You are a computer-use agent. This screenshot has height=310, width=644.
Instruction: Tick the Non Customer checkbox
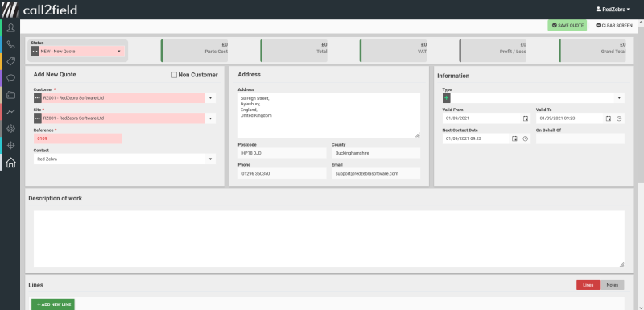[174, 75]
